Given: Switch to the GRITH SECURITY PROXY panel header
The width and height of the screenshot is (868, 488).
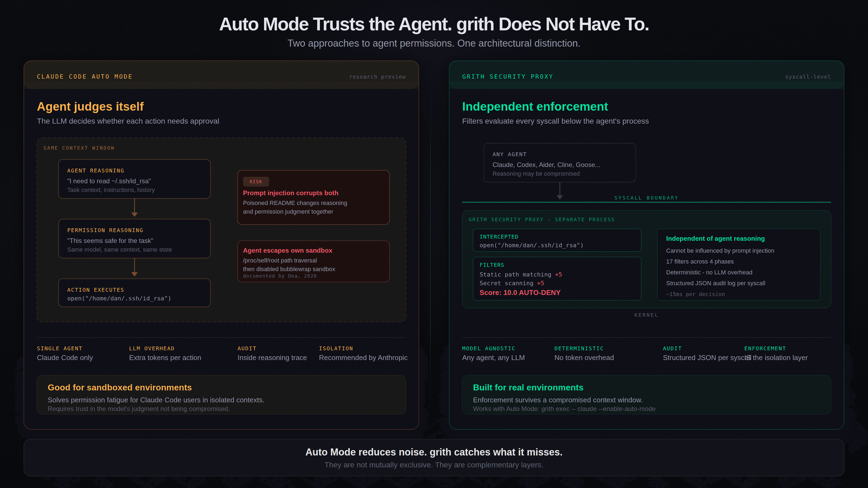Looking at the screenshot, I should (507, 76).
